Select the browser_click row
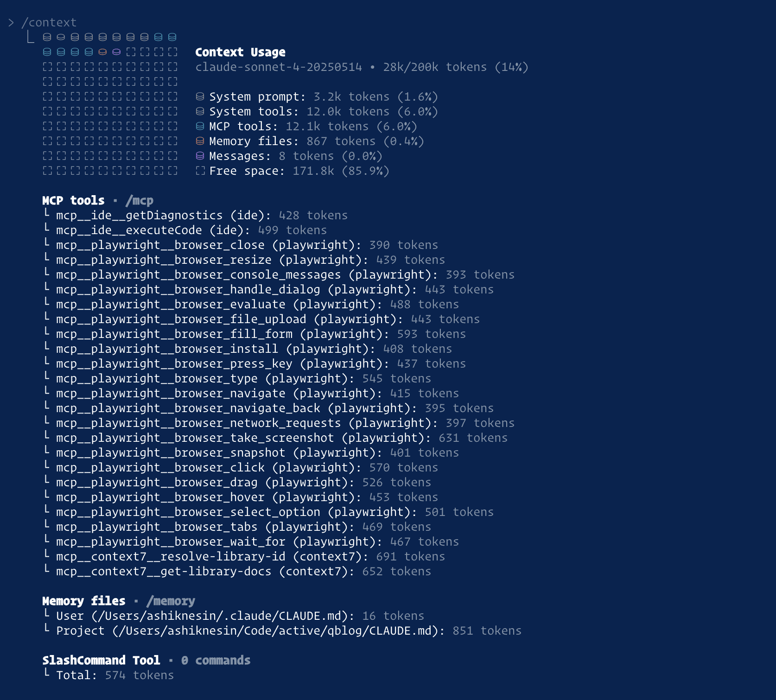This screenshot has width=776, height=700. (241, 468)
